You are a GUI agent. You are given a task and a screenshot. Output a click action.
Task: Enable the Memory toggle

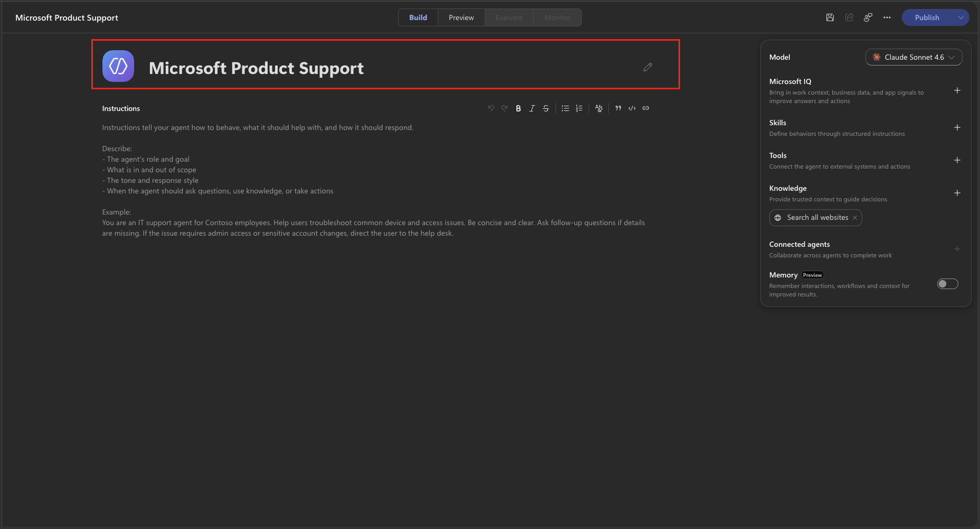pos(948,284)
